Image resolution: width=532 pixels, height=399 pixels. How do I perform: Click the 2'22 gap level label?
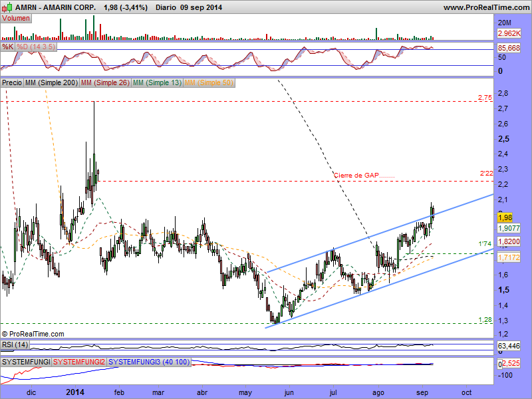pos(486,174)
